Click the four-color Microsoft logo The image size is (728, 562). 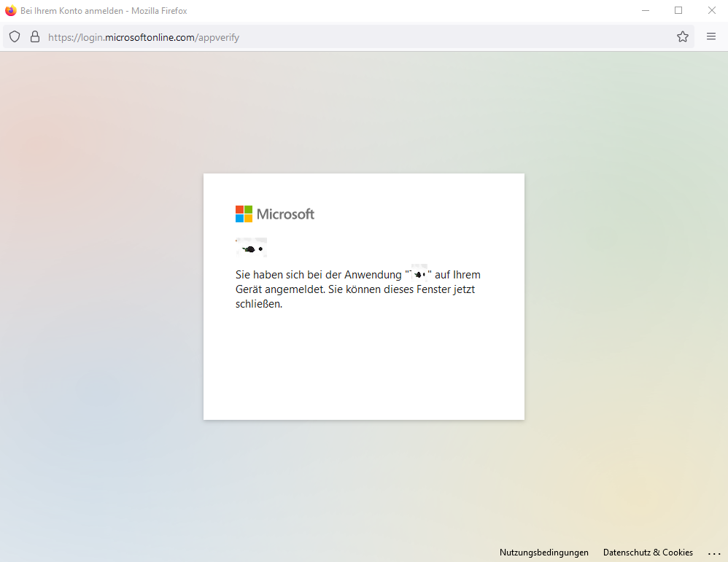[244, 214]
